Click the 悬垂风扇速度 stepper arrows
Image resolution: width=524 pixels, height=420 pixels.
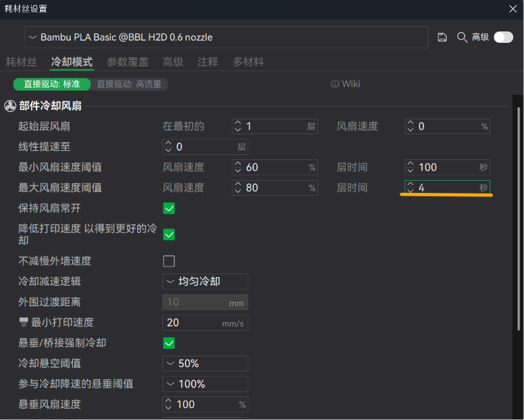pos(168,404)
